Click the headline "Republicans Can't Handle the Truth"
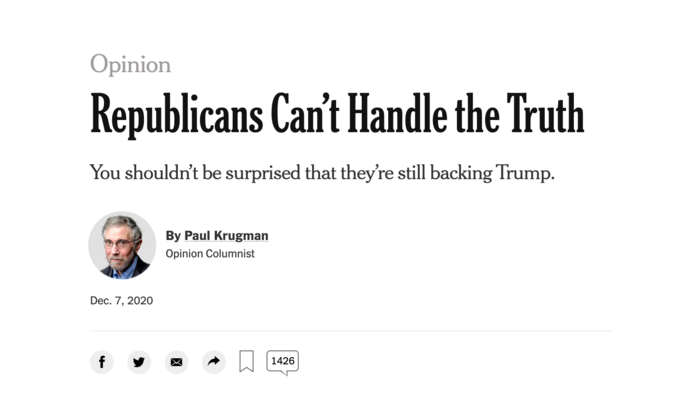Screen dimensions: 700x400 click(x=337, y=115)
